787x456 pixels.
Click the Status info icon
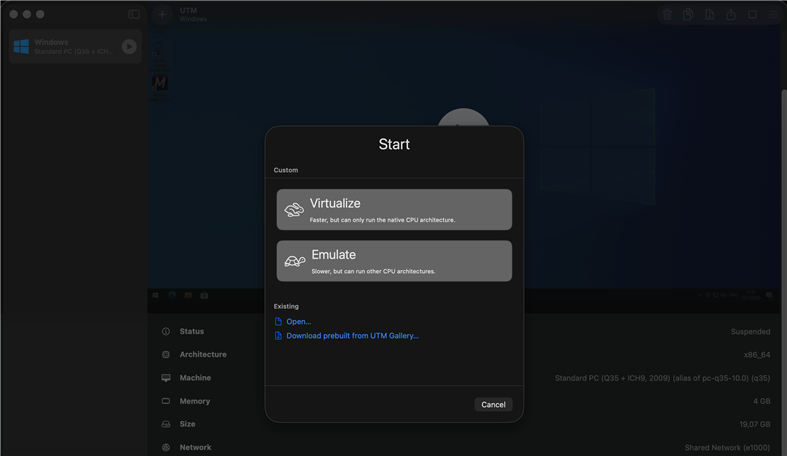coord(166,332)
